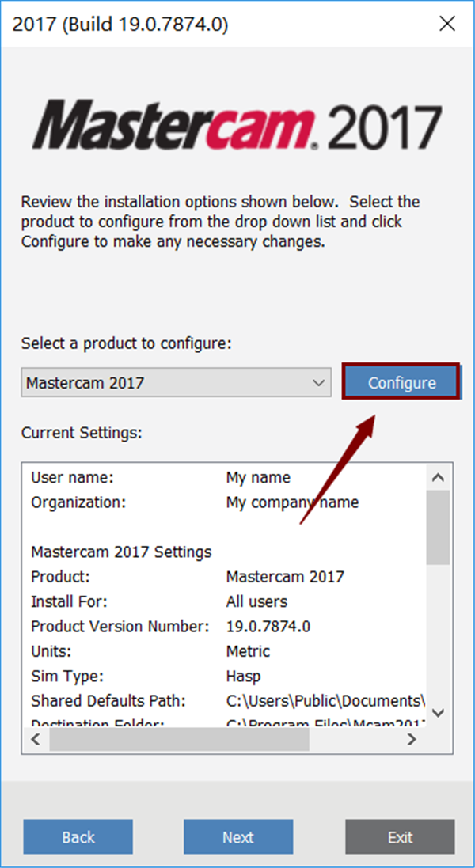Click the Next button

(x=237, y=837)
